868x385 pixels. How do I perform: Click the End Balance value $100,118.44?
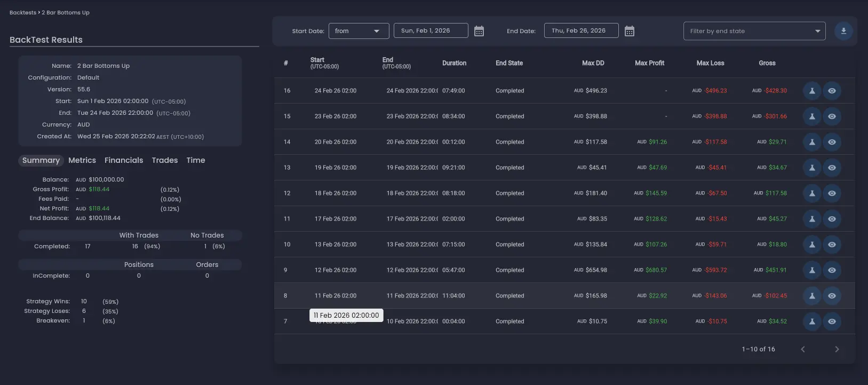[x=105, y=218]
